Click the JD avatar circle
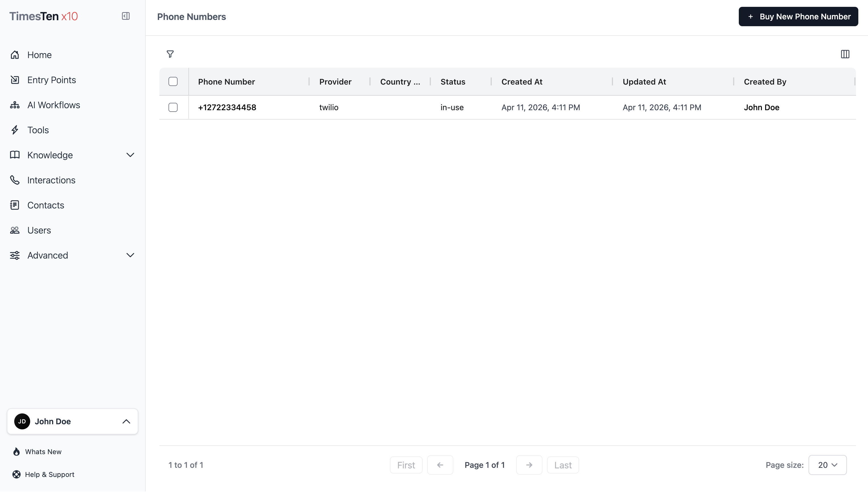The width and height of the screenshot is (868, 496). [x=22, y=421]
